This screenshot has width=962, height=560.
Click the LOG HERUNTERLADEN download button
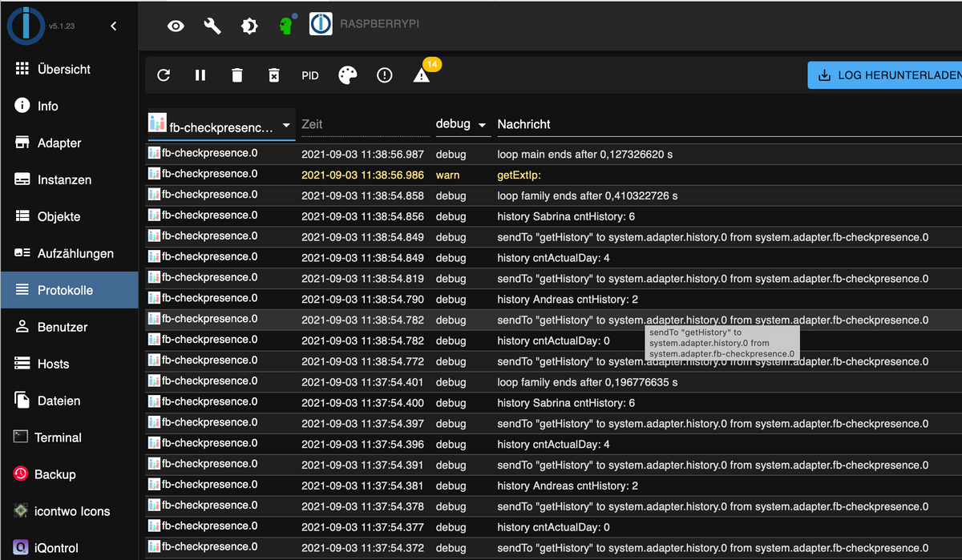coord(885,76)
